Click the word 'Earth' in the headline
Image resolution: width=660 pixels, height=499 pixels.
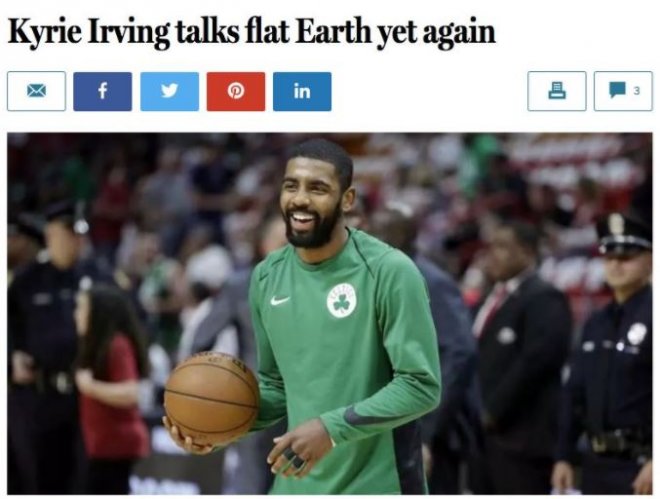click(335, 32)
